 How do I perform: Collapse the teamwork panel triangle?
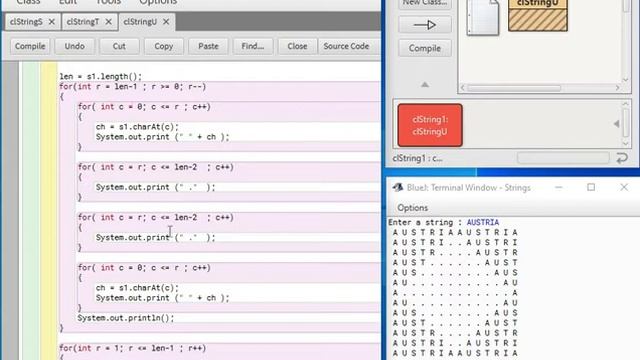[x=425, y=85]
